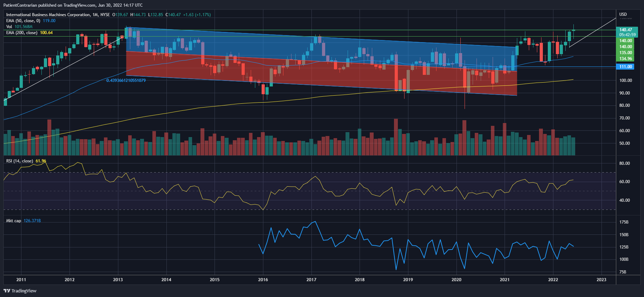644x297 pixels.
Task: Click the green 134.96 price label
Action: click(625, 59)
